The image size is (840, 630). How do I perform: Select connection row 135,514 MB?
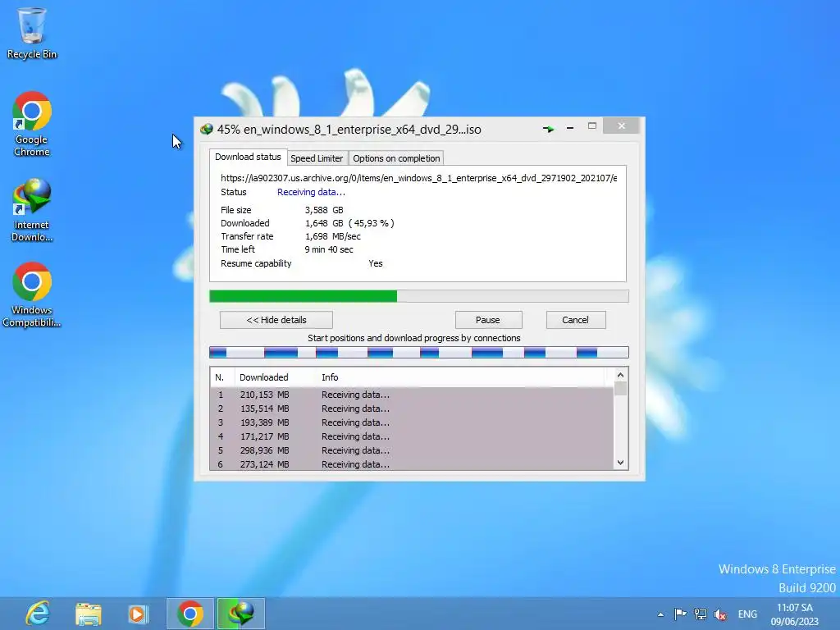412,409
